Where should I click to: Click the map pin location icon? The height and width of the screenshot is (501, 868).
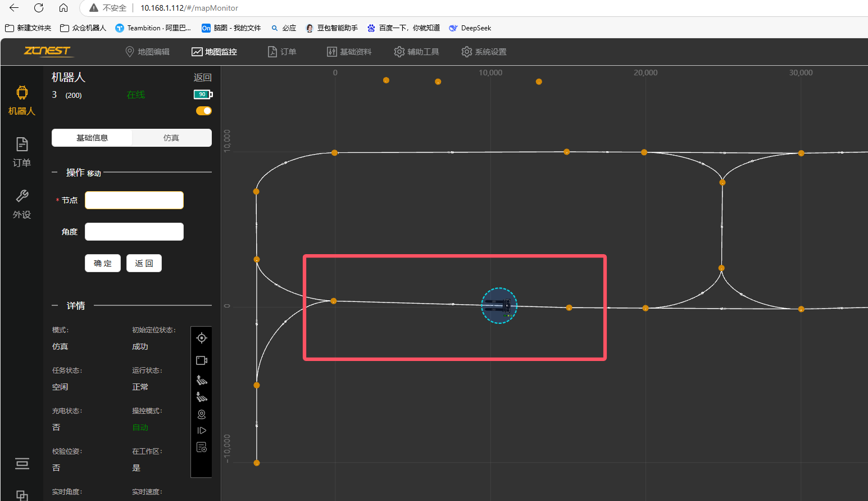[202, 414]
